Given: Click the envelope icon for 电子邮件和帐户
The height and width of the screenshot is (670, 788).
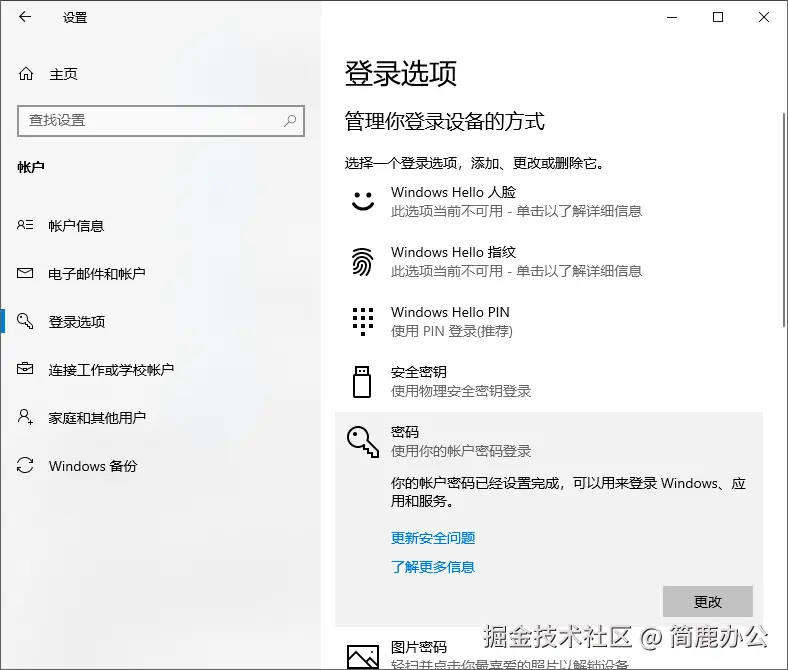Looking at the screenshot, I should pyautogui.click(x=25, y=273).
